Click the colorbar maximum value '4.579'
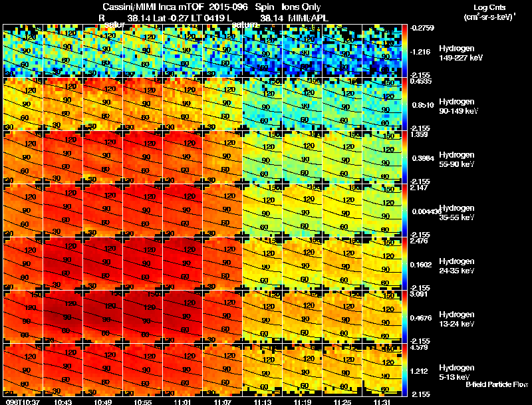Viewport: 532px width, 405px height. (419, 347)
